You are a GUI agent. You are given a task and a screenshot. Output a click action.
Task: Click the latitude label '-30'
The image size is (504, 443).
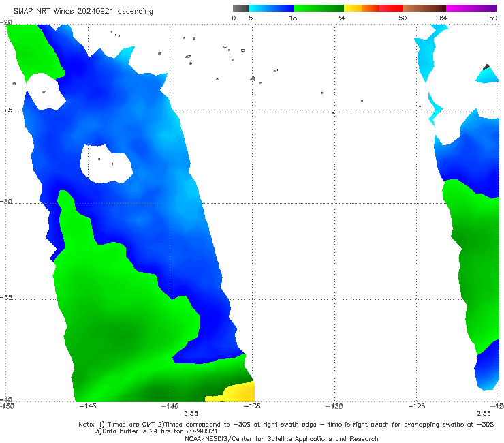pos(6,201)
